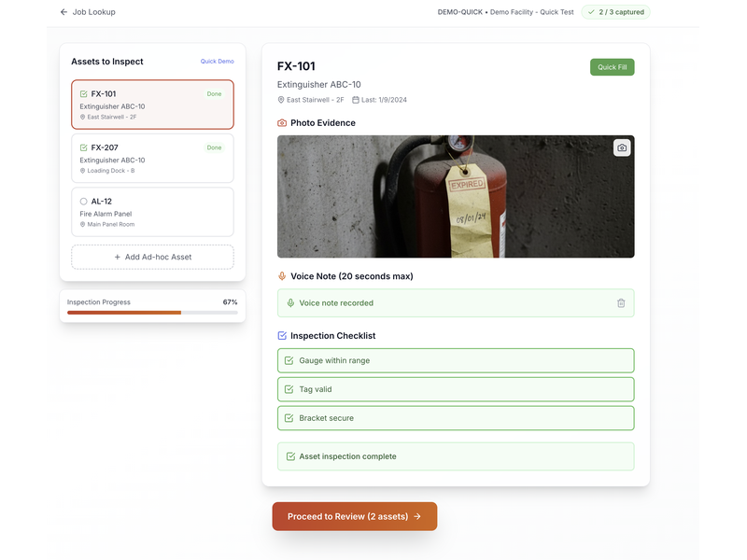Screen dimensions: 747x560
Task: Click the back arrow beside Job Lookup
Action: (63, 12)
